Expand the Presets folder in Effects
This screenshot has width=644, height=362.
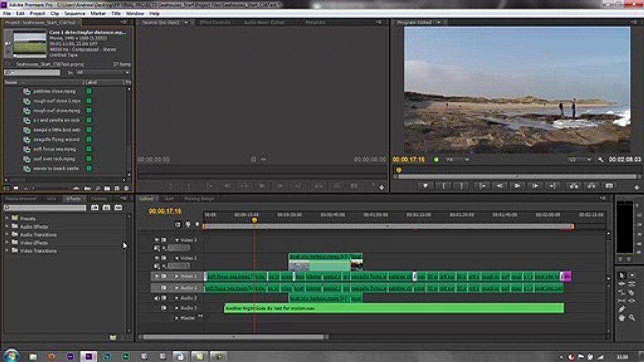(x=7, y=219)
